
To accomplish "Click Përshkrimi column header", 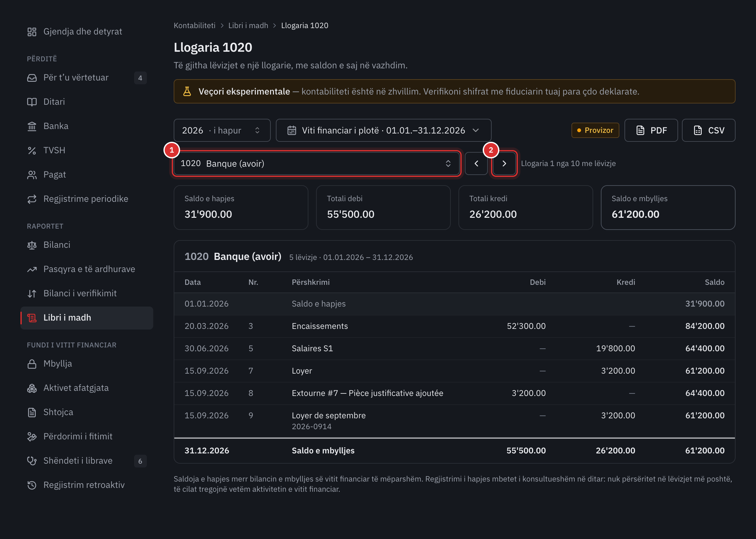I will click(x=311, y=283).
